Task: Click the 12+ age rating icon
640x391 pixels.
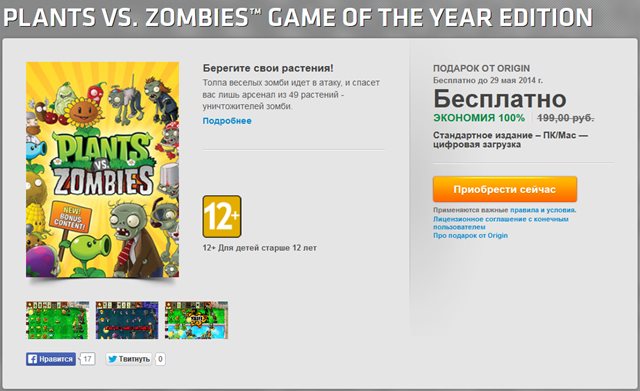Action: click(222, 216)
